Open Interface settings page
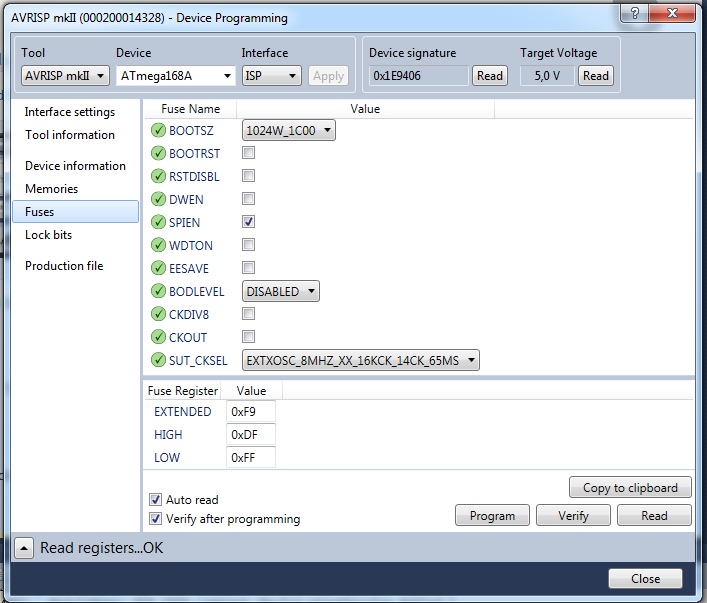Image resolution: width=707 pixels, height=603 pixels. (70, 112)
